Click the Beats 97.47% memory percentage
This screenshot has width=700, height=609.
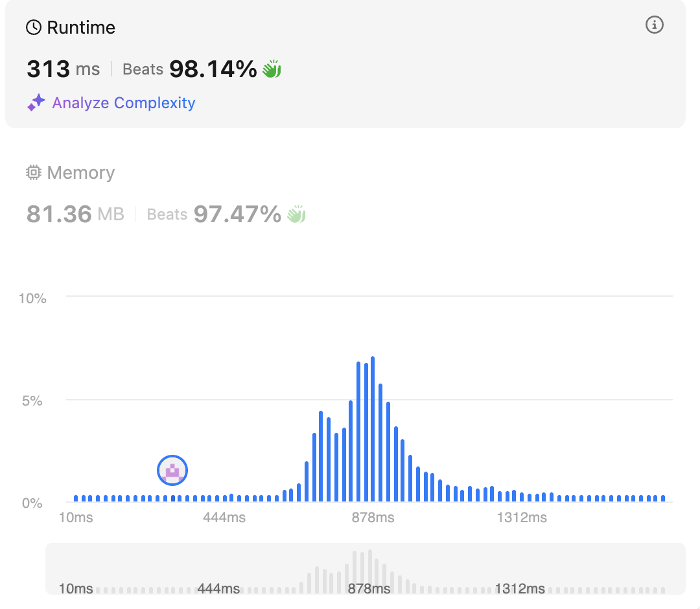coord(214,214)
